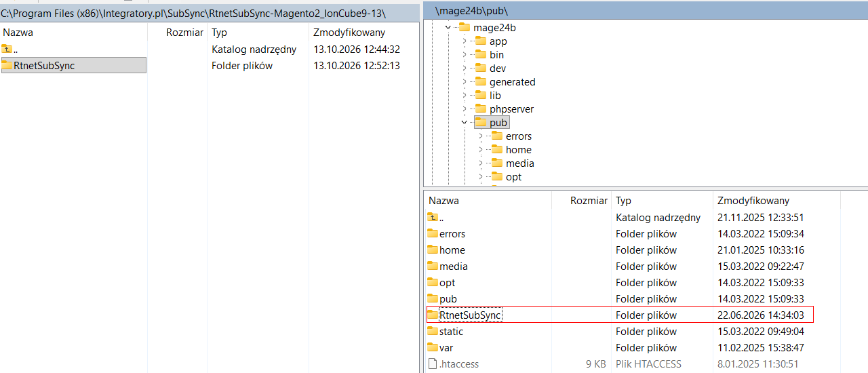Collapse the mage24b tree node

coord(448,27)
